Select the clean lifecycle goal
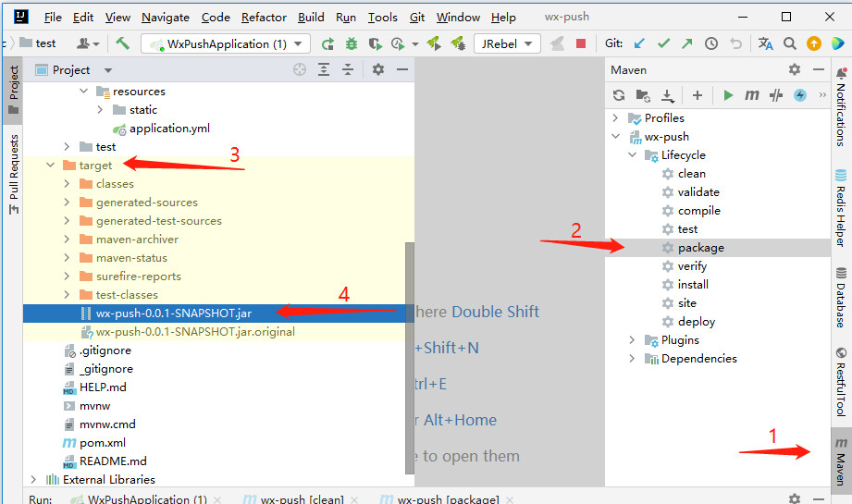 (x=692, y=174)
